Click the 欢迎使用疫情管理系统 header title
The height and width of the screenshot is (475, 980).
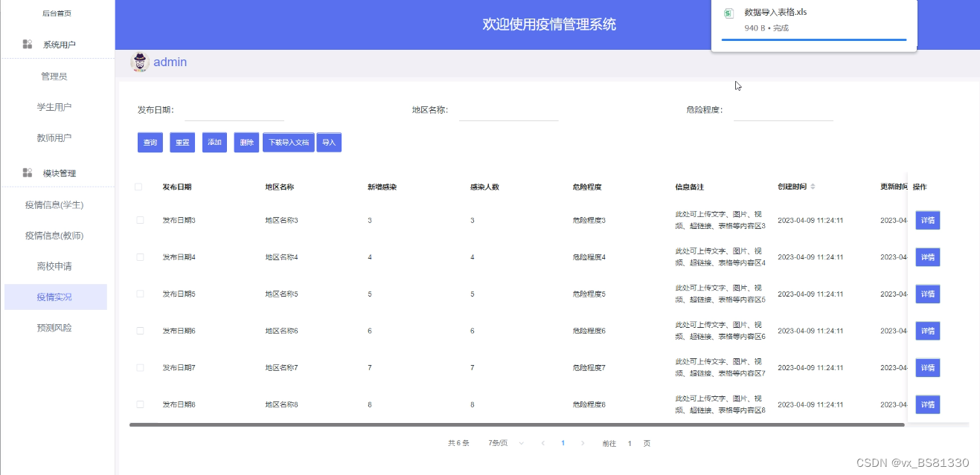click(x=549, y=25)
